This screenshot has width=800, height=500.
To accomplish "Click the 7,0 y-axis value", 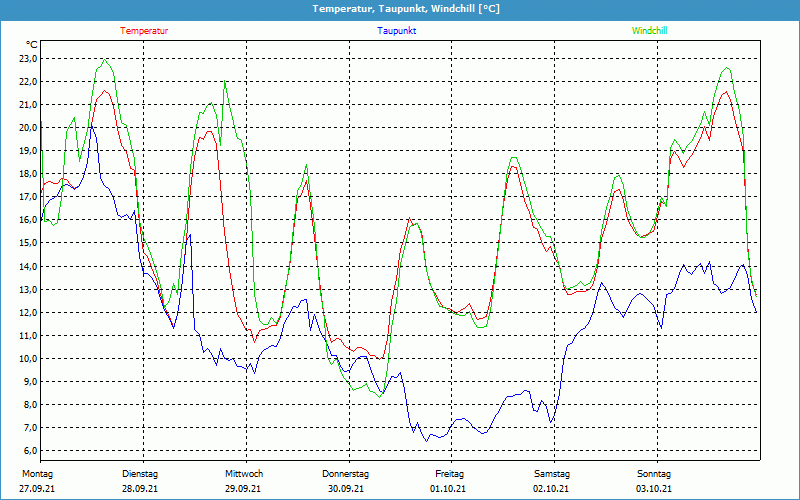I will 30,427.
